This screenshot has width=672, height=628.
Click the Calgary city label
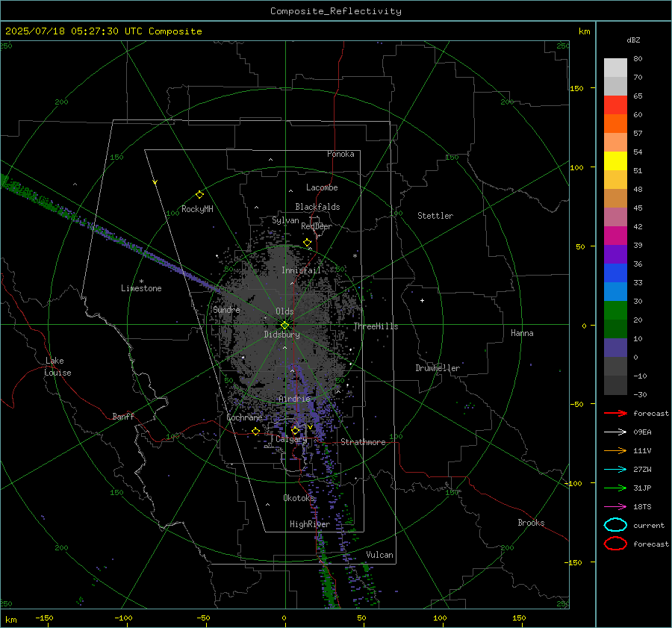coord(291,439)
